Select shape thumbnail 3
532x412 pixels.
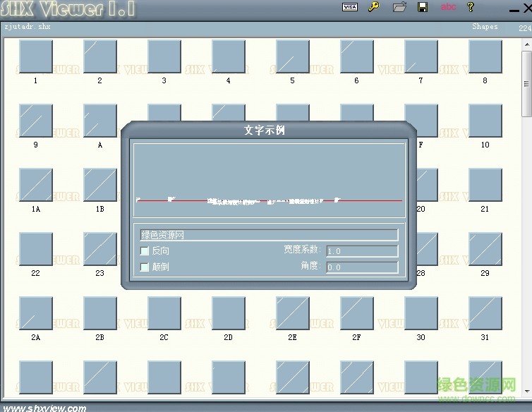click(x=164, y=56)
